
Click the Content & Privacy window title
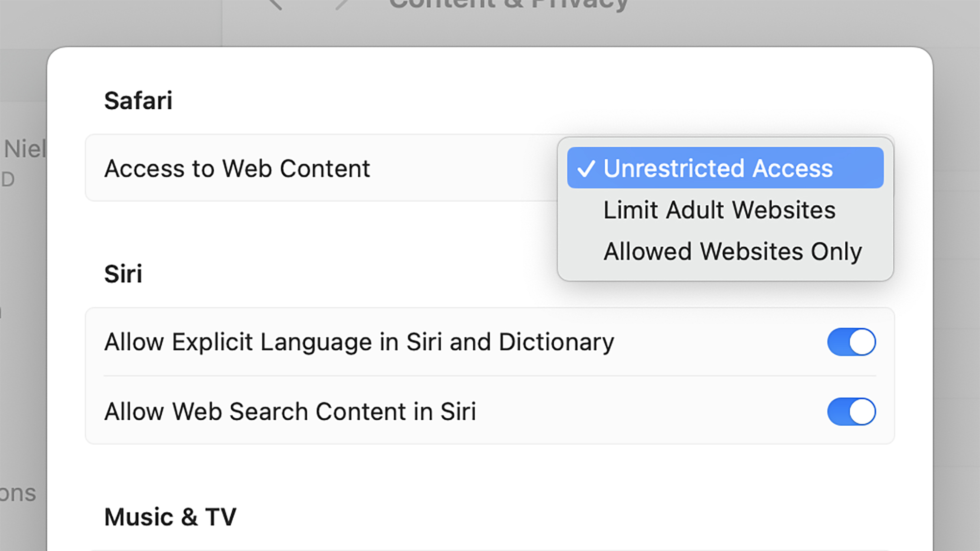click(508, 5)
